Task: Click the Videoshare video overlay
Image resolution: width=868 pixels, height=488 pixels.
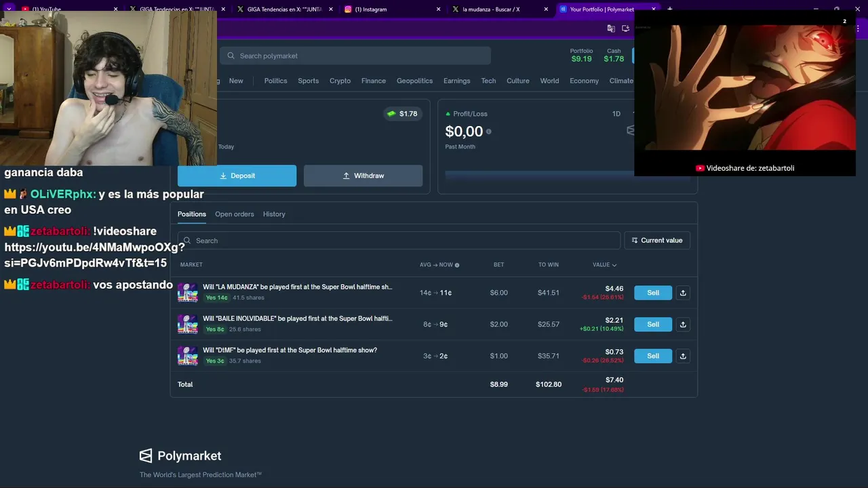Action: click(x=745, y=94)
